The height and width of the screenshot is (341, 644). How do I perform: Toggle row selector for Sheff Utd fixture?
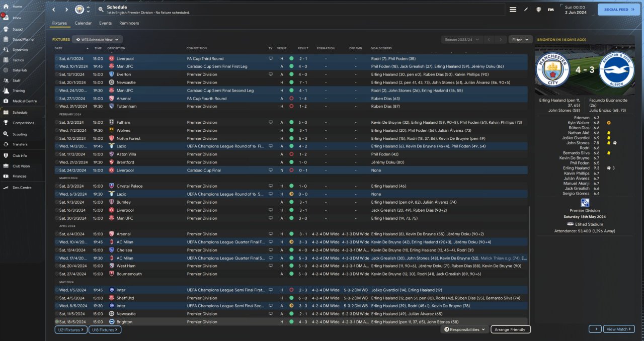pyautogui.click(x=57, y=298)
